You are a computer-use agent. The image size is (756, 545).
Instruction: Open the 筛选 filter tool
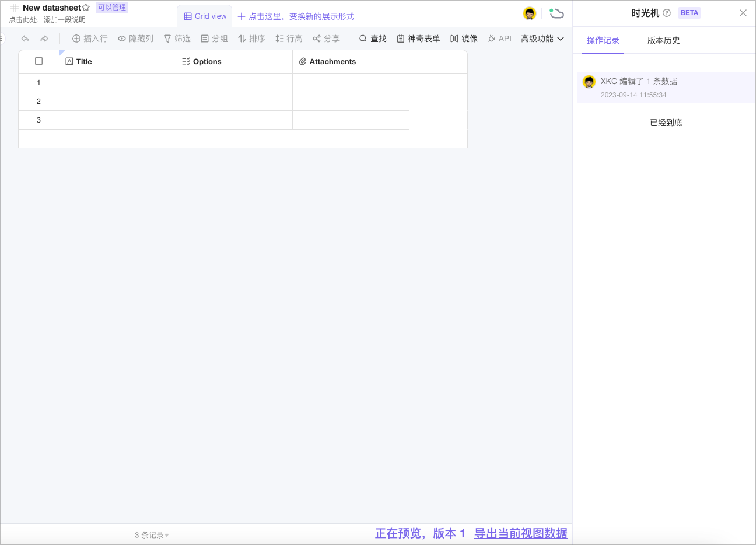(x=177, y=39)
